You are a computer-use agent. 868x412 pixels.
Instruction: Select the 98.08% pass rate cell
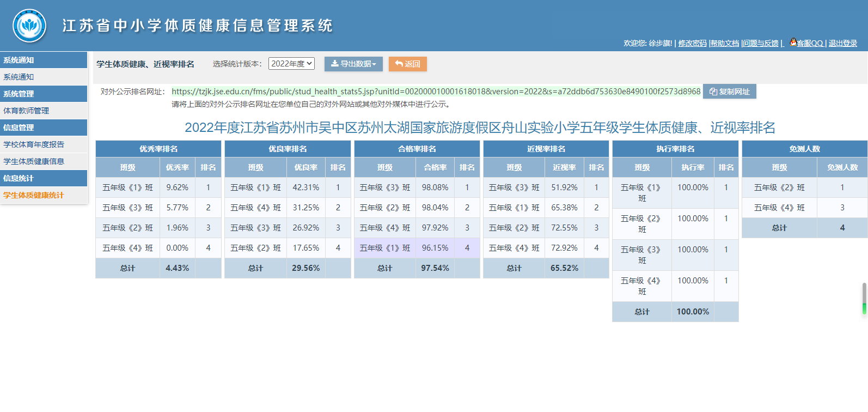[x=435, y=187]
